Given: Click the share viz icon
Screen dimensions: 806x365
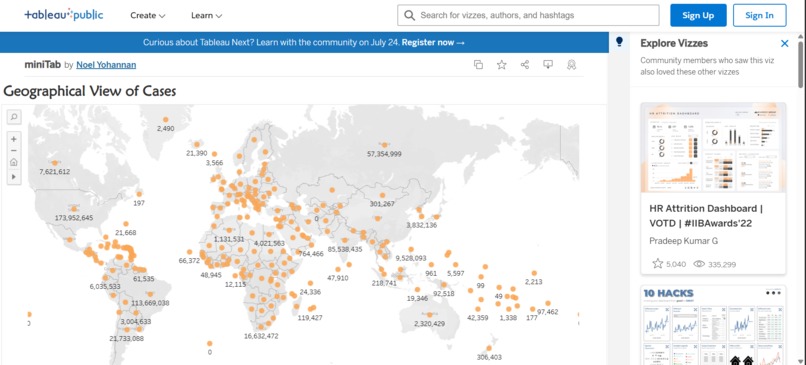Looking at the screenshot, I should (525, 65).
